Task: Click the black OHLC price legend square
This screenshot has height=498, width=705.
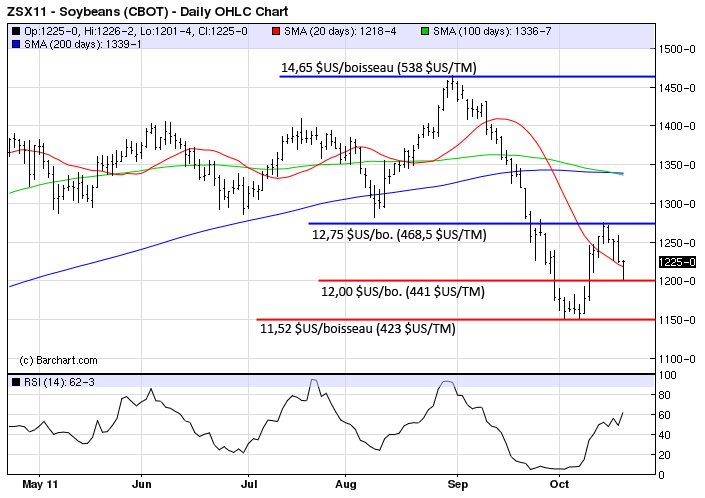Action: click(x=16, y=30)
